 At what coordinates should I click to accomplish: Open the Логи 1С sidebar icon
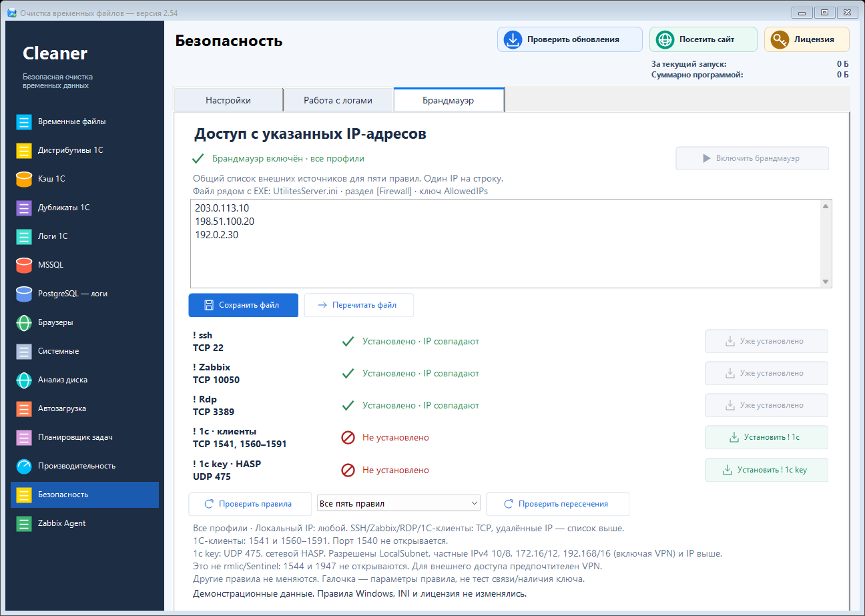[24, 237]
